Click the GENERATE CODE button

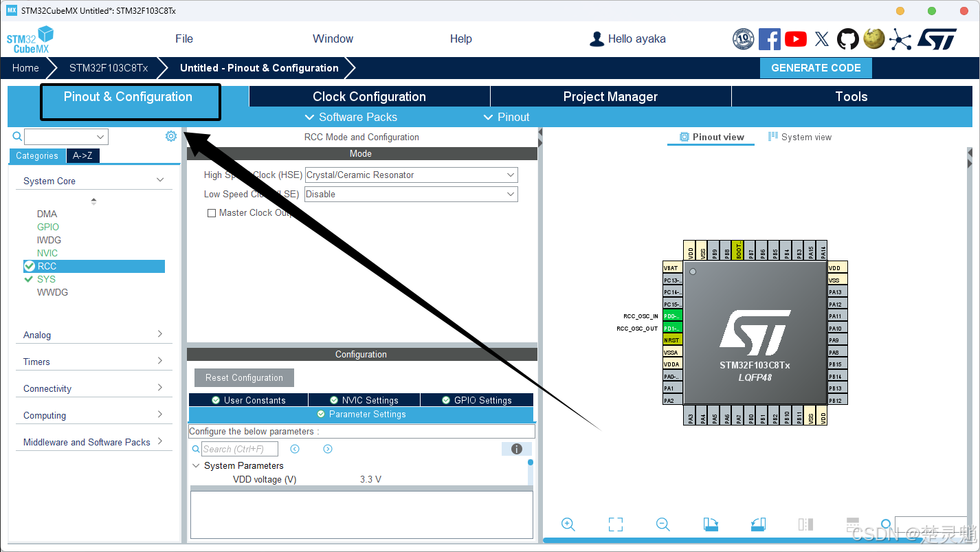tap(816, 68)
